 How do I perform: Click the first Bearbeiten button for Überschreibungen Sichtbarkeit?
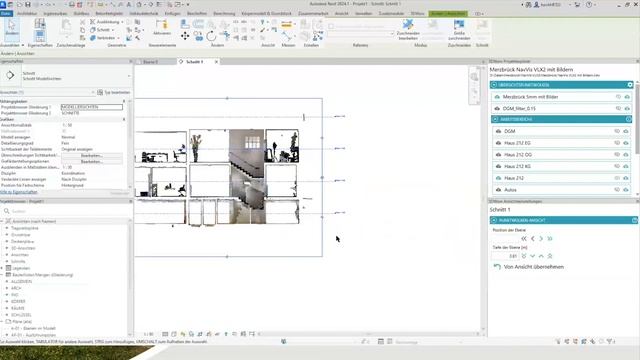coord(91,156)
